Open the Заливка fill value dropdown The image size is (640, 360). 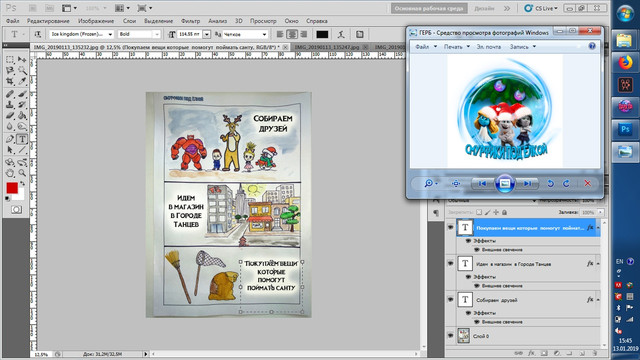coord(600,212)
